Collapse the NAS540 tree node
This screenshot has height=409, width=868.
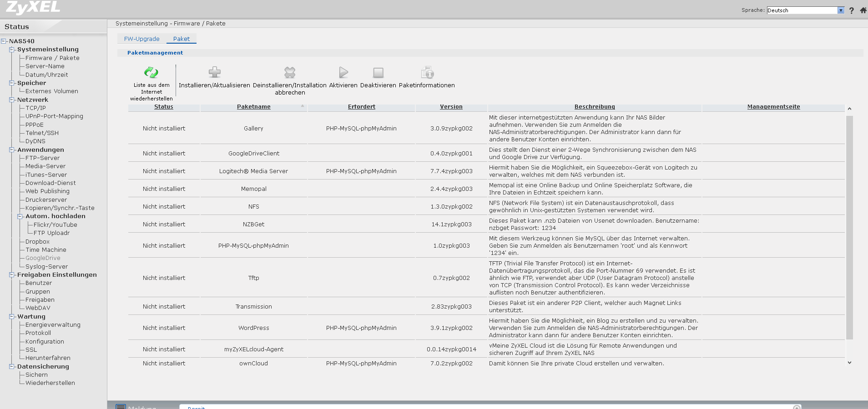pyautogui.click(x=4, y=41)
